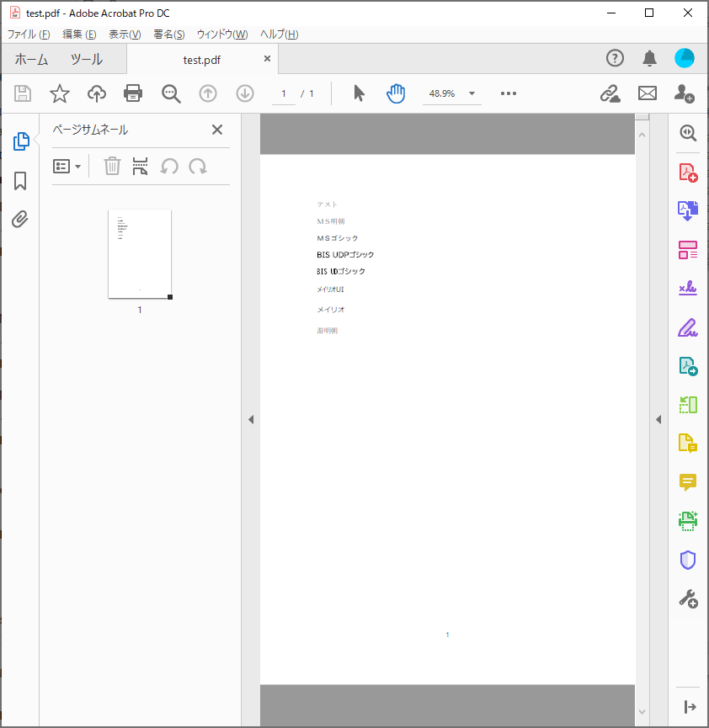
Task: Open the ヘルプ menu
Action: point(280,35)
